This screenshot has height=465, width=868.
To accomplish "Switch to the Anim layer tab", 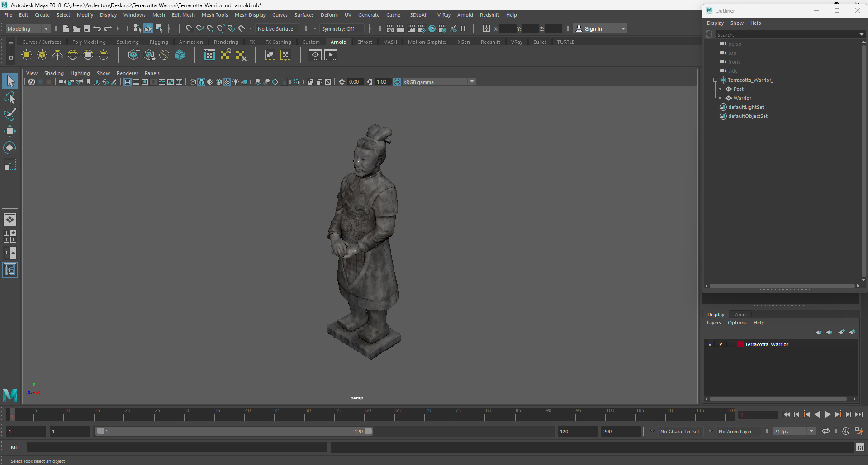I will (x=740, y=315).
